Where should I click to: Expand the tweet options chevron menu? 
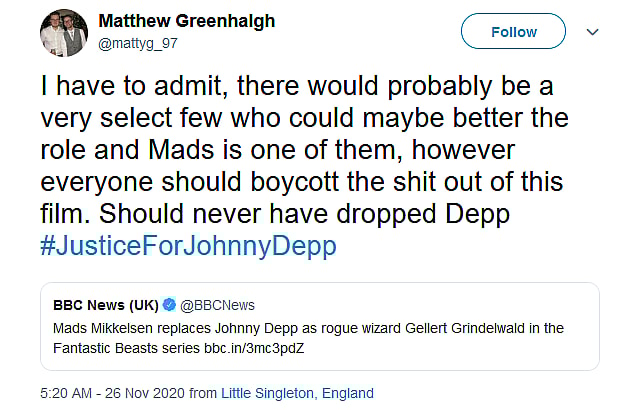click(x=592, y=32)
